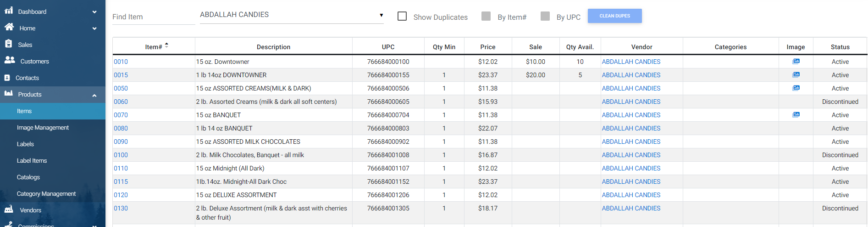868x227 pixels.
Task: Open item link 0010
Action: tap(121, 62)
